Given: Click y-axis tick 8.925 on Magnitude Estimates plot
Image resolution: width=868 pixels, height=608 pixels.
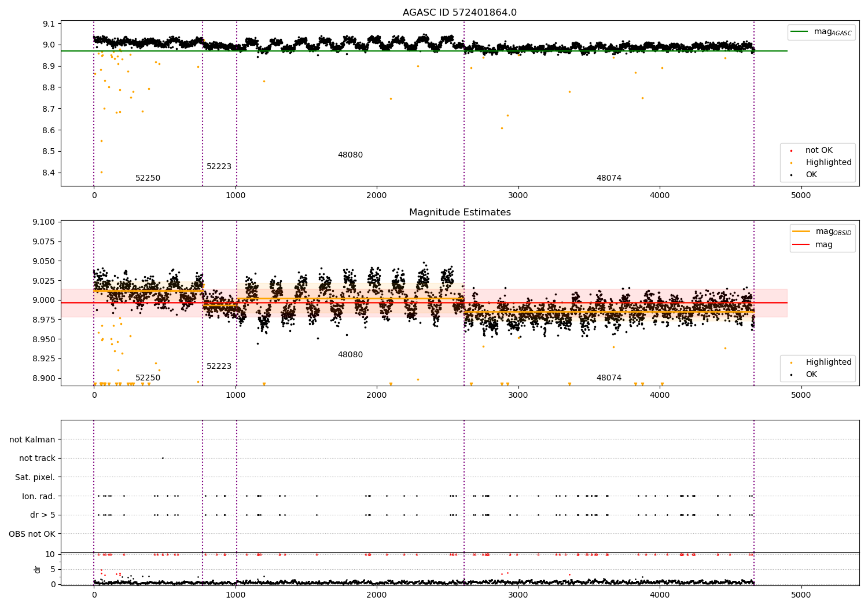Looking at the screenshot, I should [x=44, y=359].
